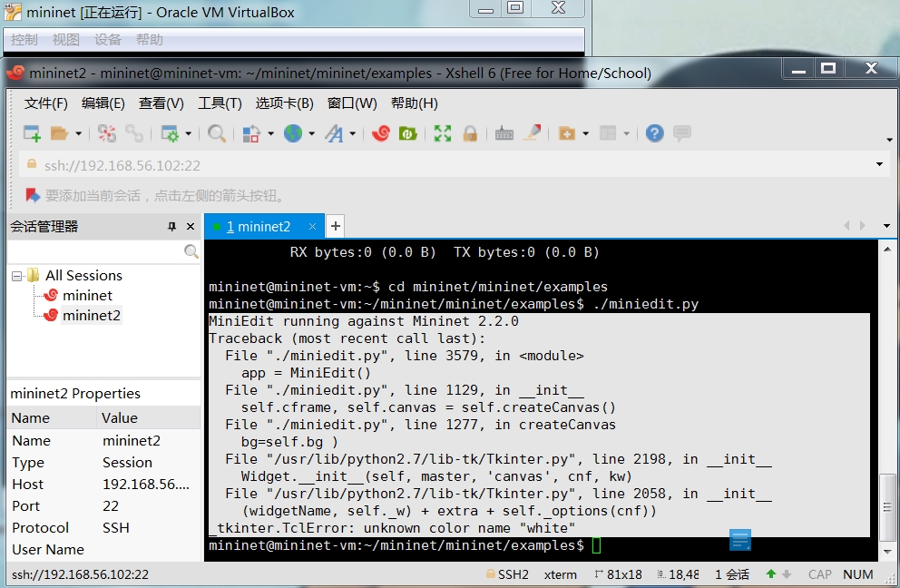Close the session manager panel

[191, 227]
